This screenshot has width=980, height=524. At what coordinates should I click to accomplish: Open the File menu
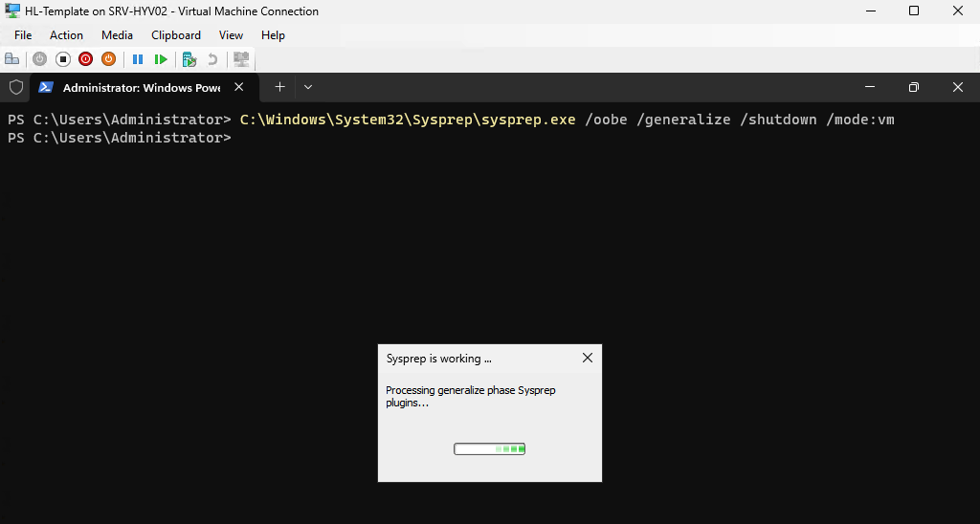23,35
